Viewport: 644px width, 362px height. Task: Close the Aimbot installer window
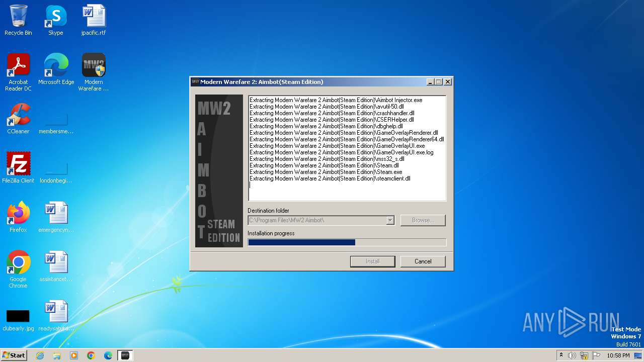[x=447, y=82]
